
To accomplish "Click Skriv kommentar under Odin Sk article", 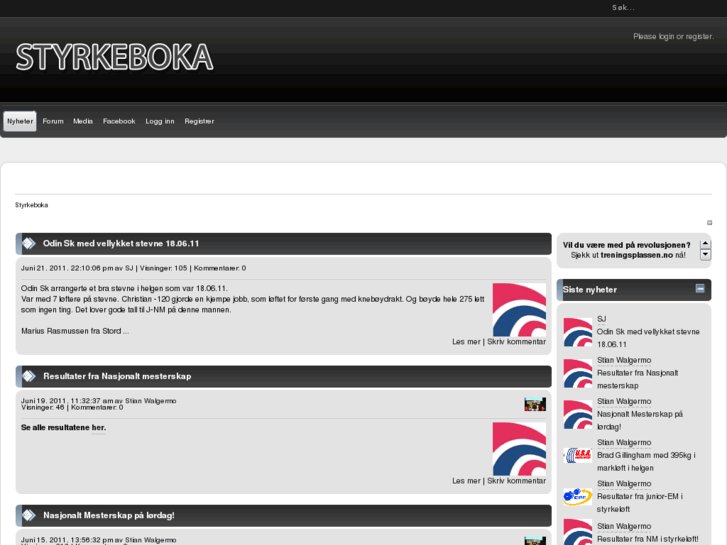I will 517,342.
